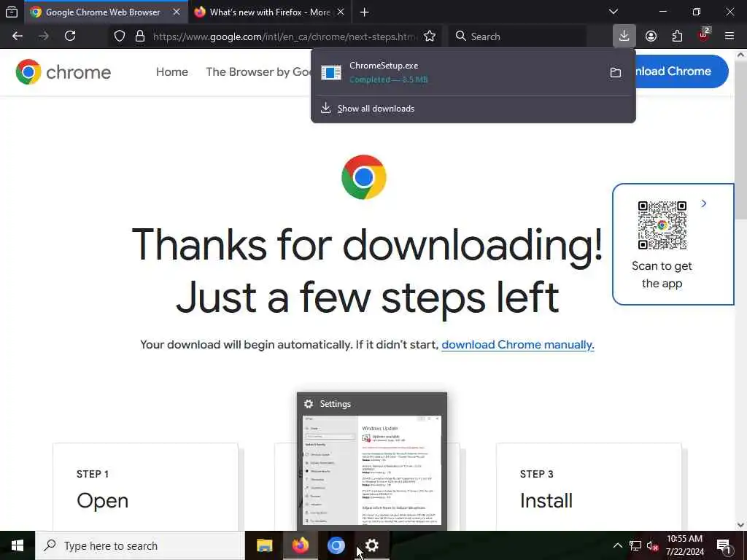Close the What's new with Firefox tab
The image size is (747, 560).
click(341, 12)
